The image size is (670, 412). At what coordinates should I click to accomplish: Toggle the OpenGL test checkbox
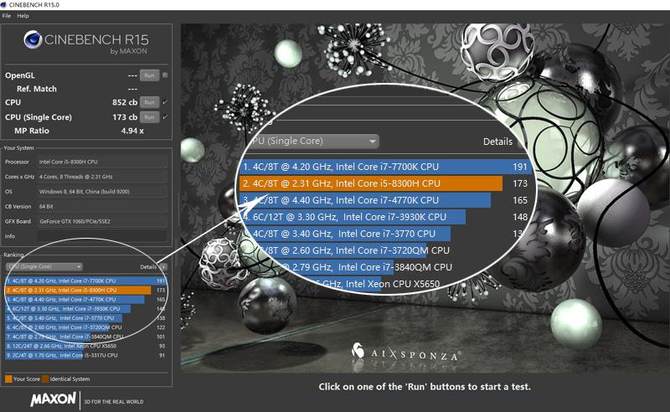[165, 76]
